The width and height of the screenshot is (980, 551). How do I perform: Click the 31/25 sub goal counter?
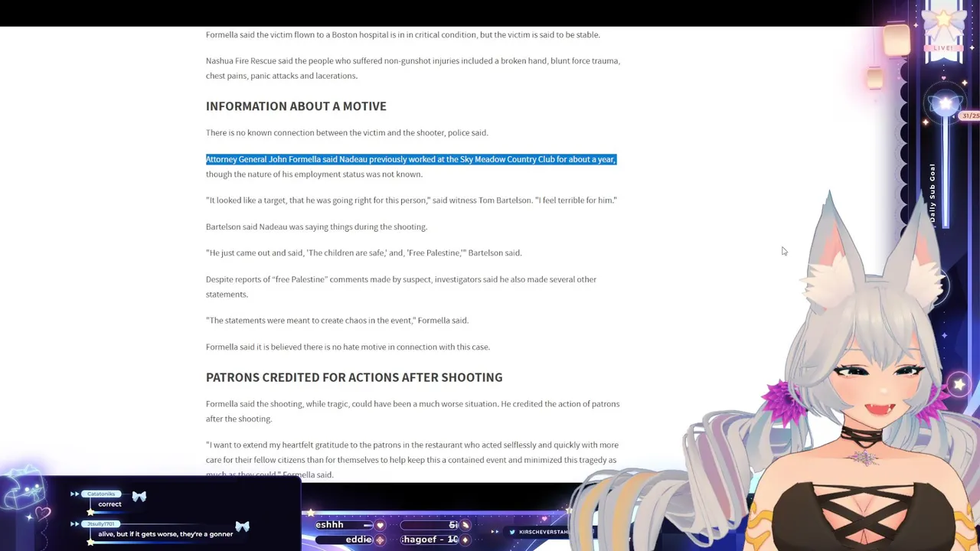tap(970, 116)
